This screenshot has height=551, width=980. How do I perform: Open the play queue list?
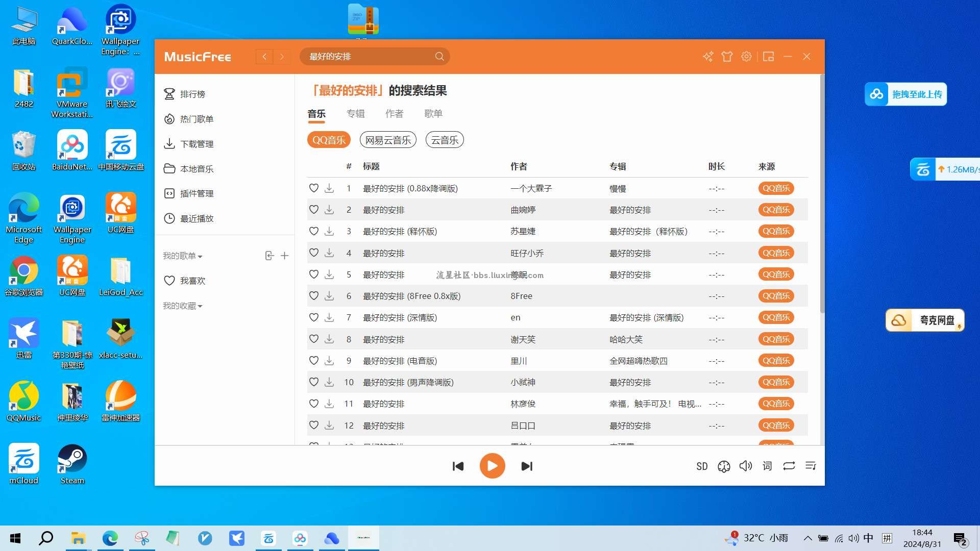click(x=811, y=466)
